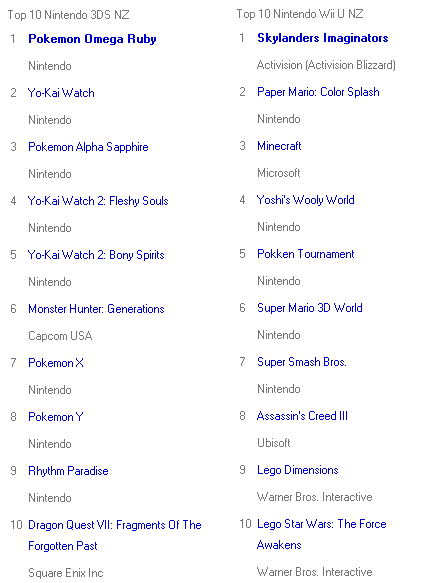Open Paper Mario: Color Splash
Viewport: 421px width, 583px height.
318,92
